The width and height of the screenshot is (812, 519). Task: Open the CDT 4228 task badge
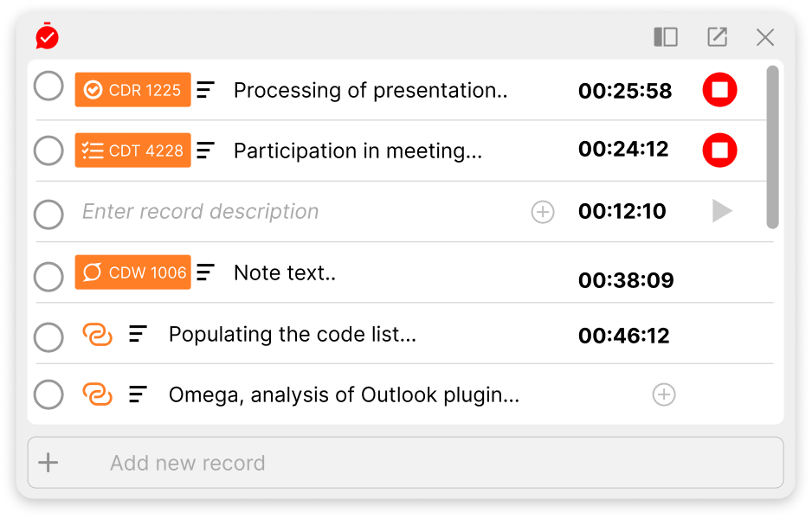(132, 151)
